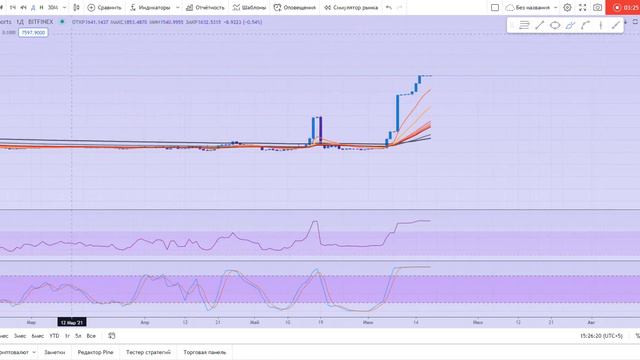Viewport: 640px width, 360px height.
Task: Select the vertical line tool
Action: click(x=600, y=25)
